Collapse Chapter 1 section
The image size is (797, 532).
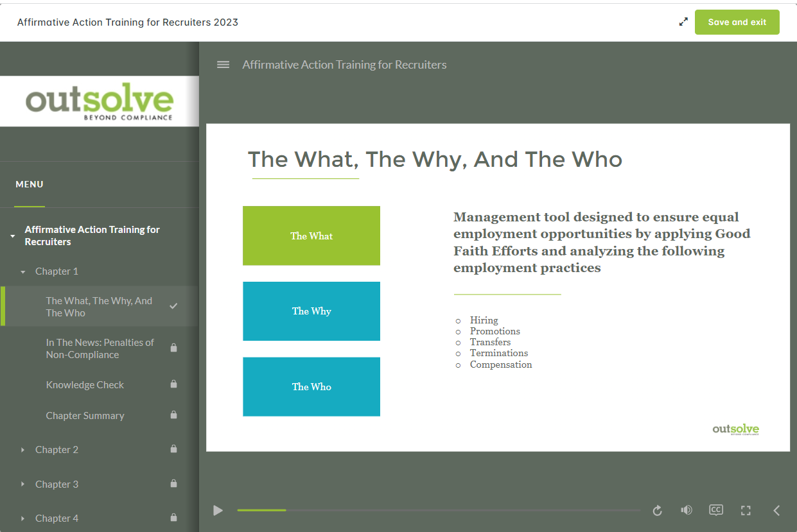pyautogui.click(x=23, y=272)
